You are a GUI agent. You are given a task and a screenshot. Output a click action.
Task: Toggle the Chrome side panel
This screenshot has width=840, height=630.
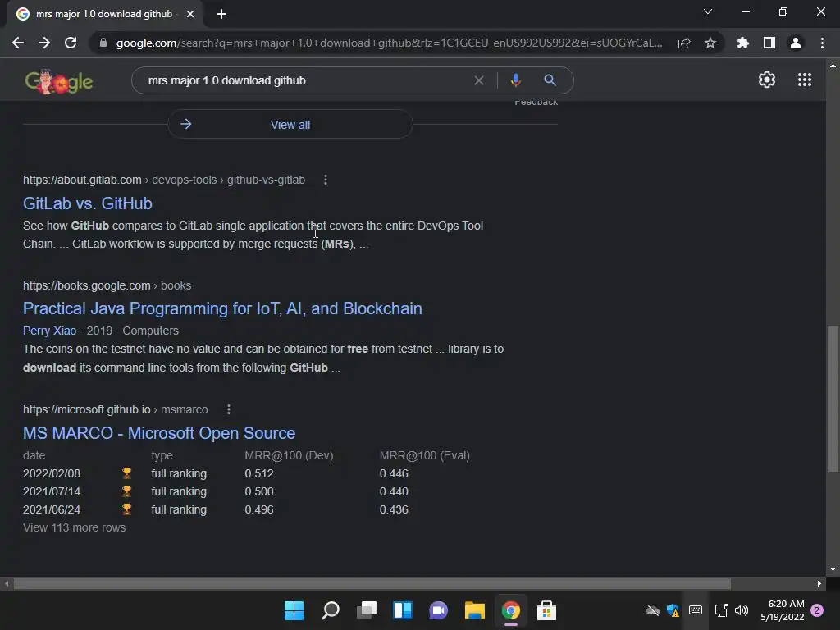click(769, 43)
